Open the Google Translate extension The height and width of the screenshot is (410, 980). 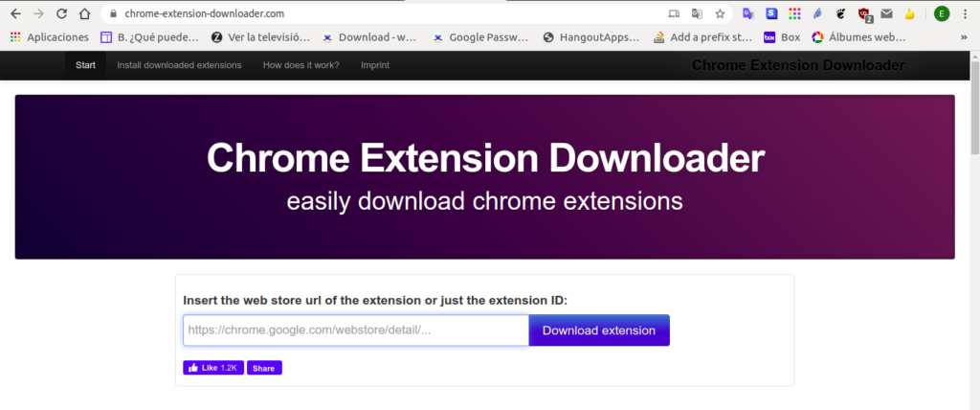click(x=748, y=13)
